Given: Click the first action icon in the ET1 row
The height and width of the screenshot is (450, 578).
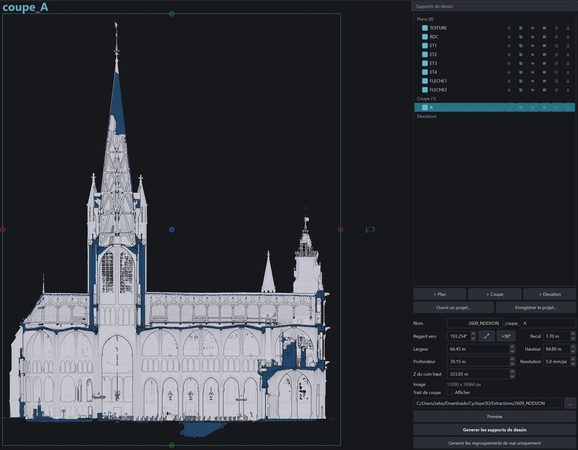Looking at the screenshot, I should coord(509,46).
